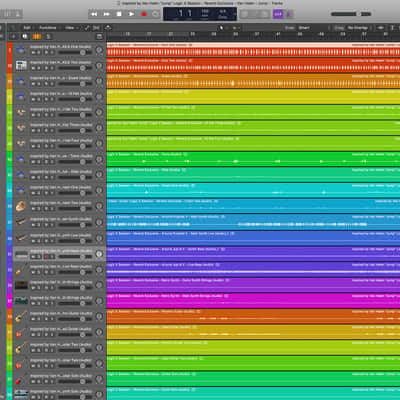Select the Main Synth keyboard icon
This screenshot has height=400, width=400.
pyautogui.click(x=21, y=222)
